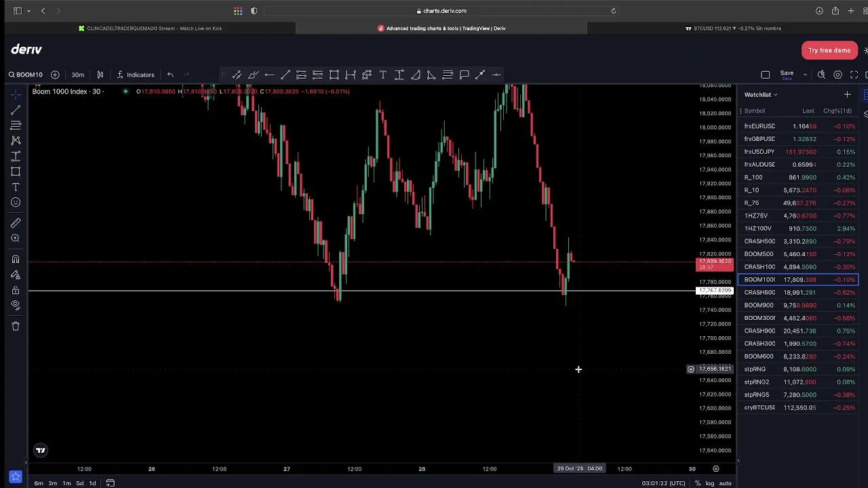Open the forecasting and measurement tools
This screenshot has width=868, height=488.
[x=16, y=156]
